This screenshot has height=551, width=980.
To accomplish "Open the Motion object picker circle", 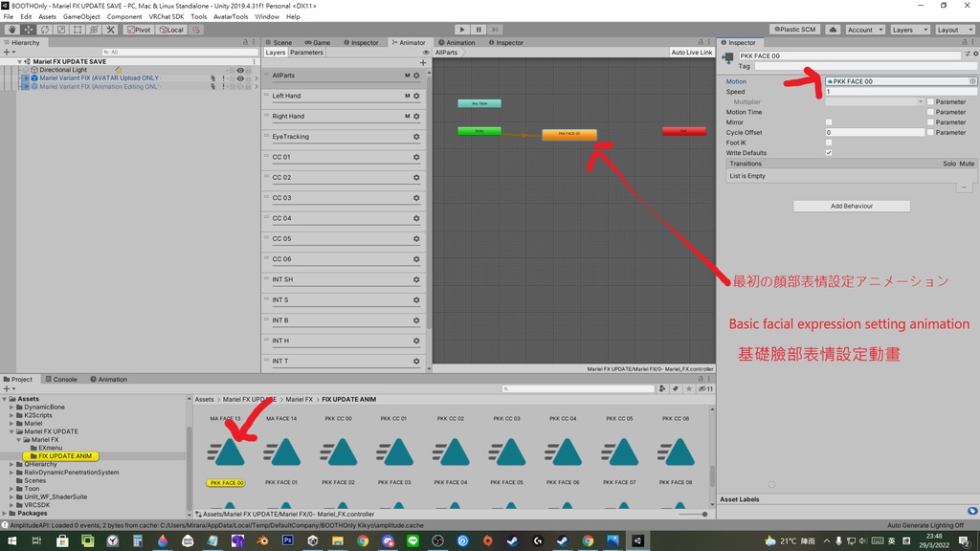I will pyautogui.click(x=972, y=81).
